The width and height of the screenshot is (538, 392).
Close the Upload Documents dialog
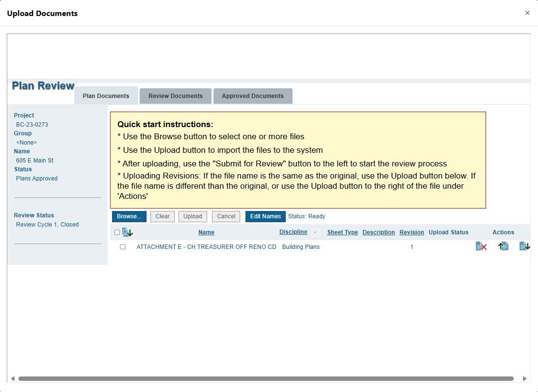click(x=527, y=13)
